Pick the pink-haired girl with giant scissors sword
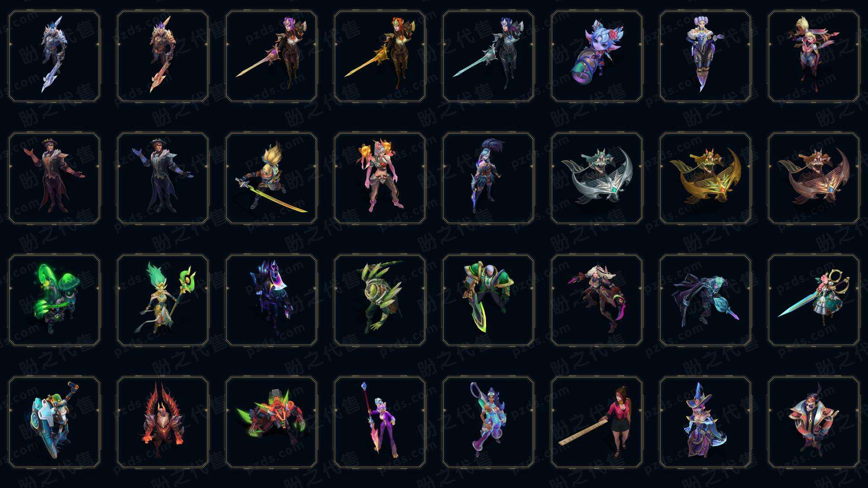The width and height of the screenshot is (868, 488). click(814, 300)
